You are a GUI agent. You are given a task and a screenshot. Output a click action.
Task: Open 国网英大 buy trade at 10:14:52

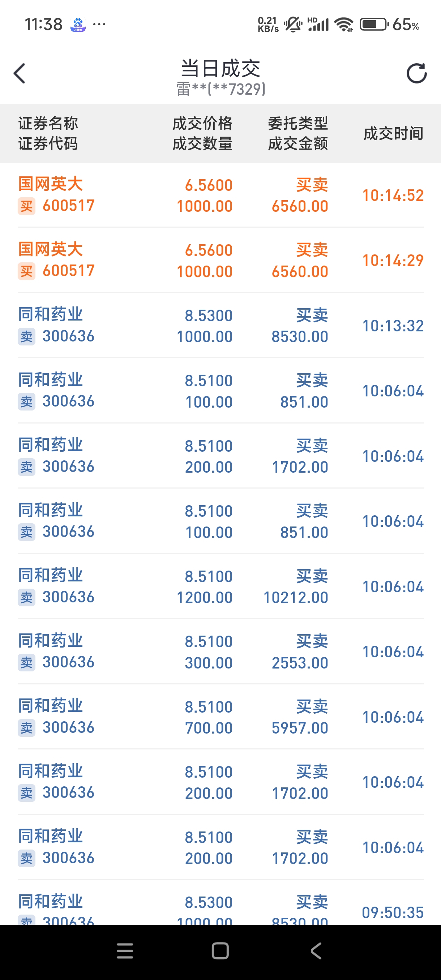221,195
